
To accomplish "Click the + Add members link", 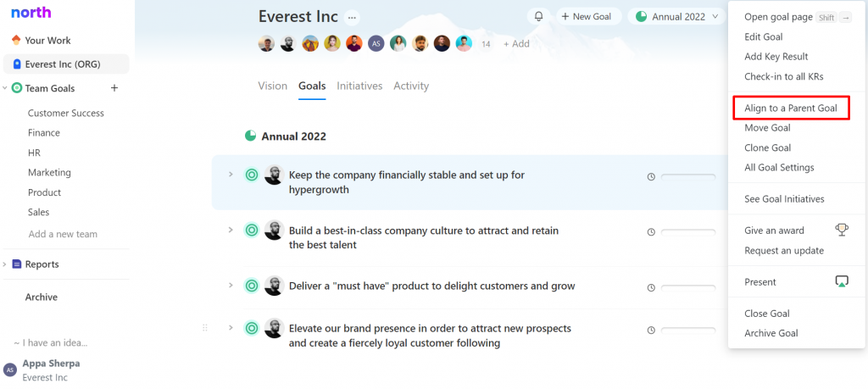I will pyautogui.click(x=516, y=44).
